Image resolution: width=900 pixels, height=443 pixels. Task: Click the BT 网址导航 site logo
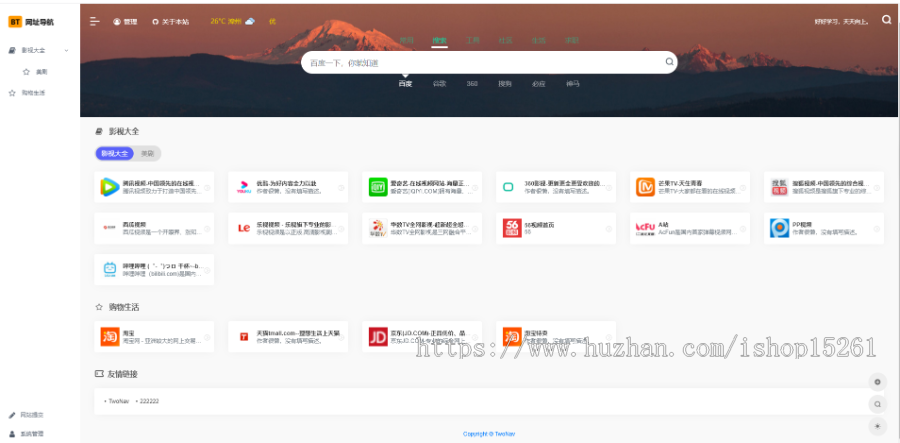click(x=31, y=22)
